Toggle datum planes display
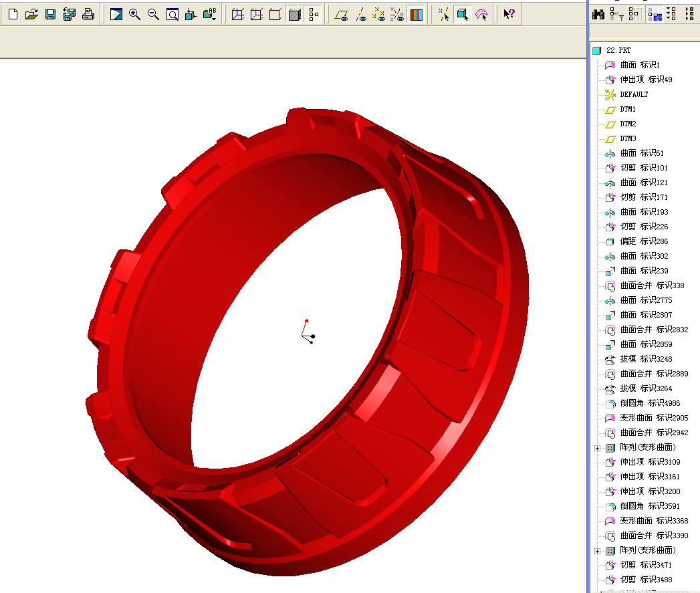 [342, 15]
